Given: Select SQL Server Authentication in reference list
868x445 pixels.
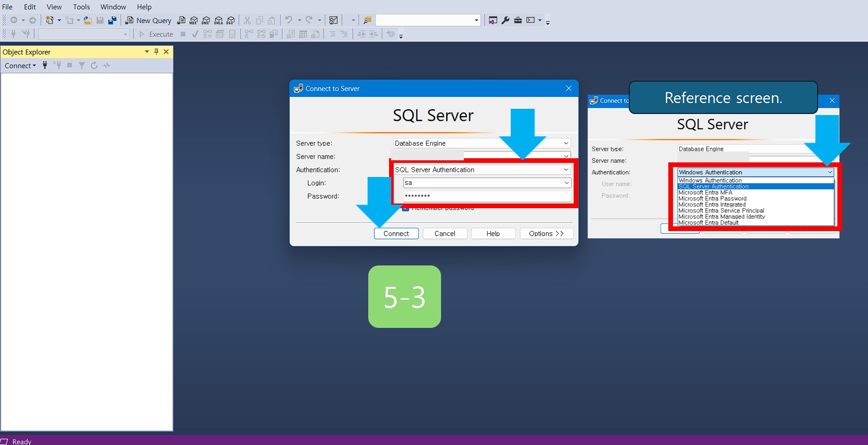Looking at the screenshot, I should tap(755, 186).
